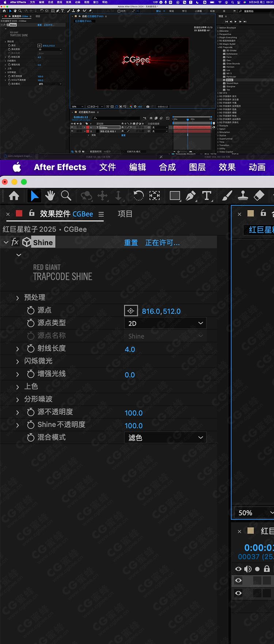Expand the 分形噪波 group in enlarged panel
The height and width of the screenshot is (644, 274).
click(x=18, y=400)
